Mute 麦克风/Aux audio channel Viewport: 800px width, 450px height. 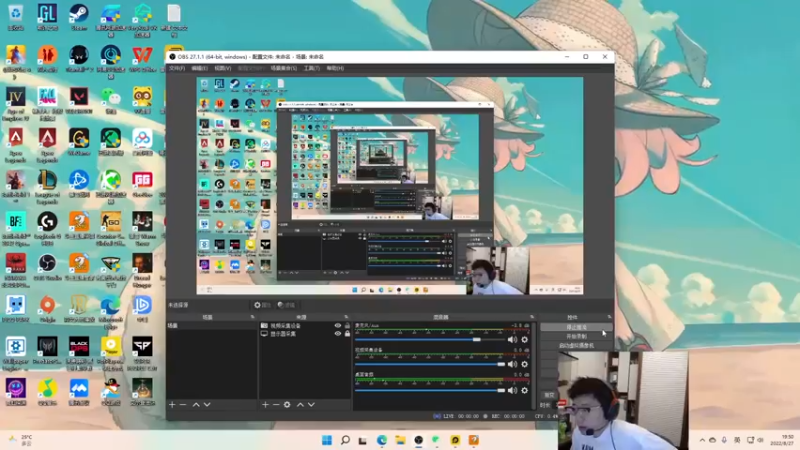coord(512,340)
